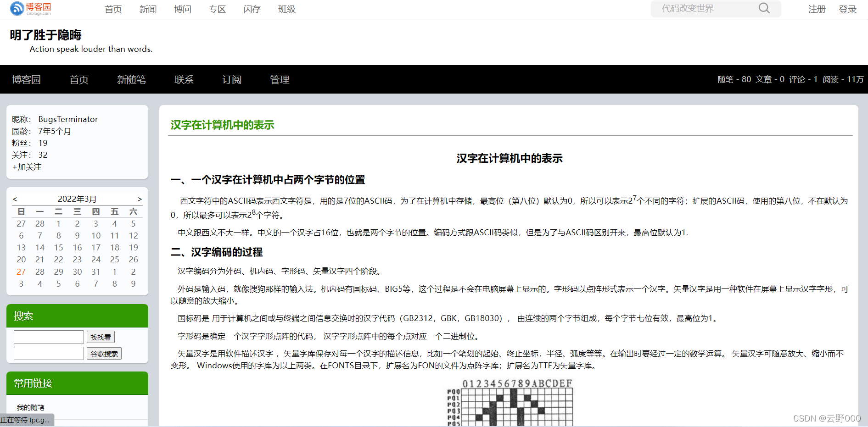The image size is (868, 427).
Task: Open the 博问 section
Action: [x=182, y=9]
